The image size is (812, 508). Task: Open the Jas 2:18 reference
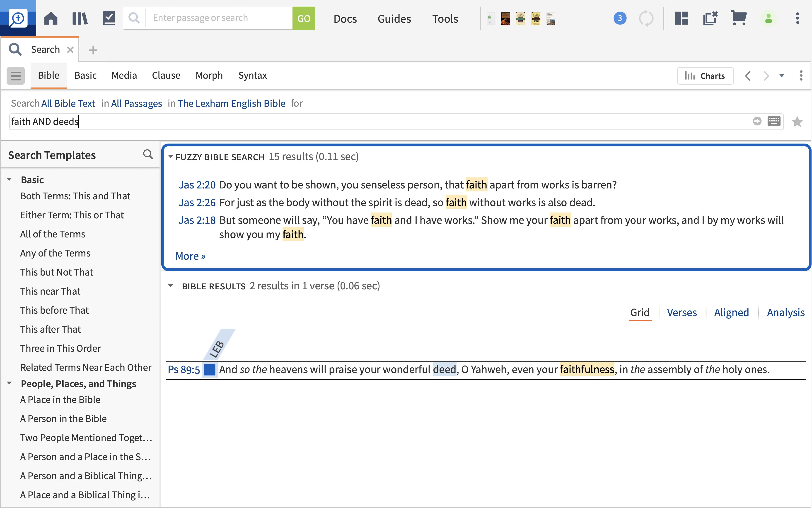(197, 220)
